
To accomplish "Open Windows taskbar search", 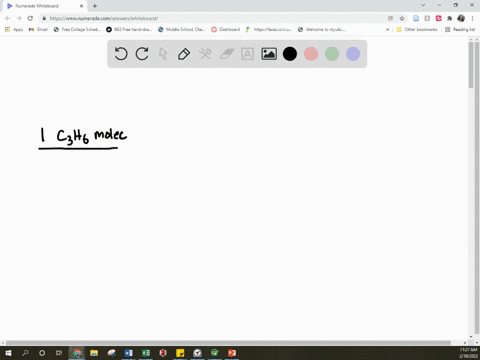I will (x=25, y=353).
